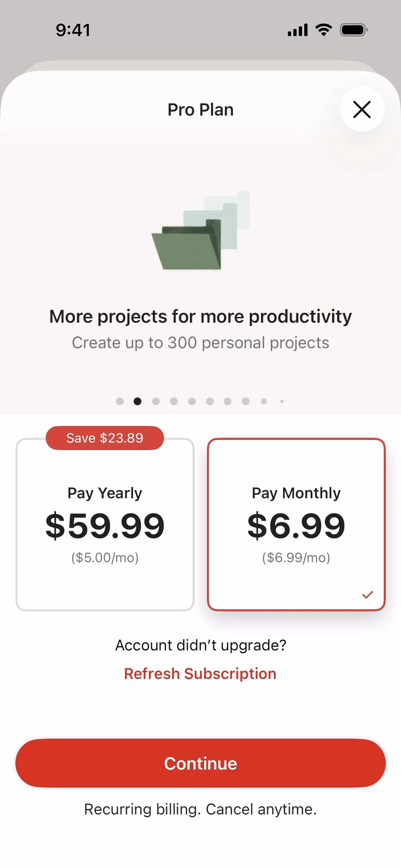Jump to fifth carousel page dot

[192, 401]
